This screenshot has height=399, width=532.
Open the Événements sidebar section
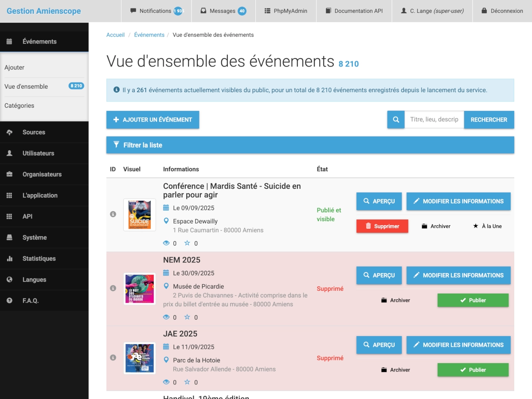pyautogui.click(x=44, y=41)
